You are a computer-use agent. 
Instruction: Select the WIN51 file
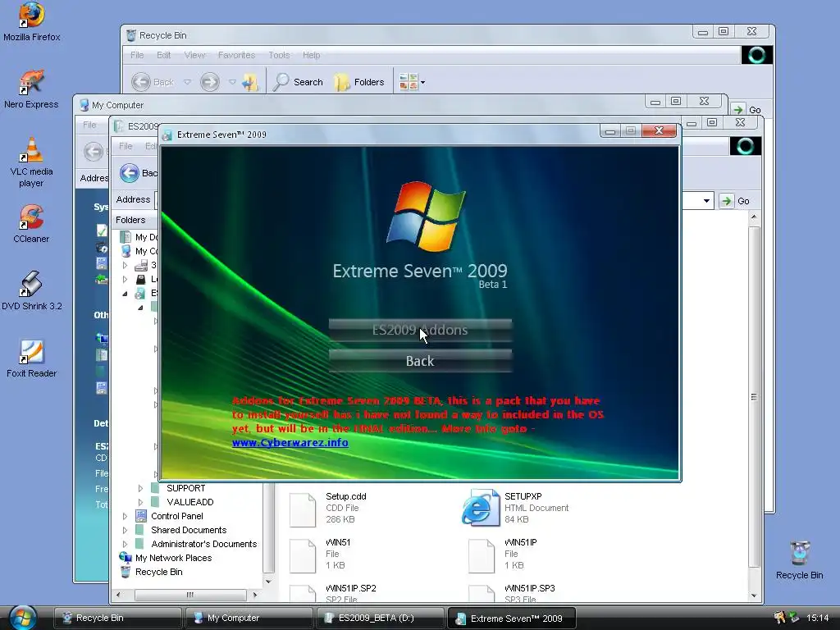[321, 554]
